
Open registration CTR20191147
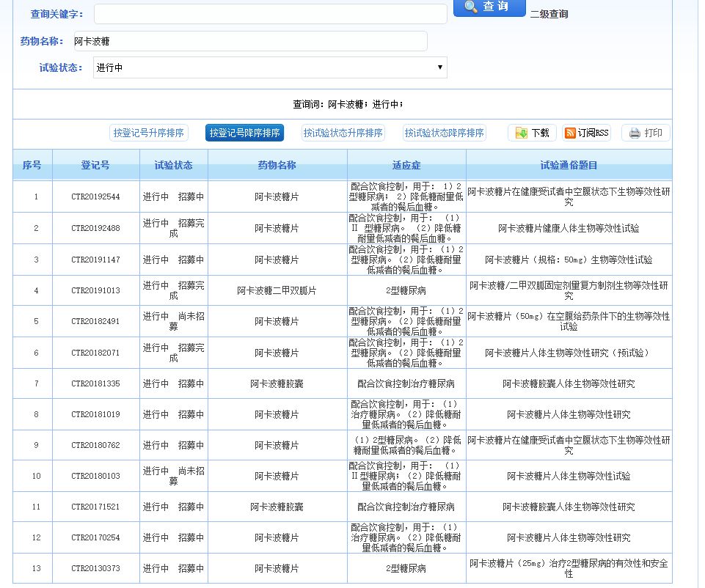click(95, 260)
